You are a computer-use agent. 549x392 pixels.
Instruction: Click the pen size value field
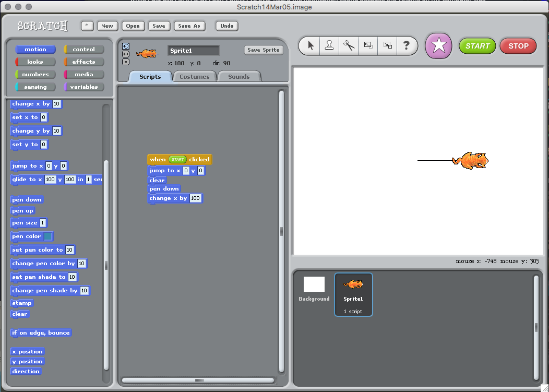(x=43, y=223)
